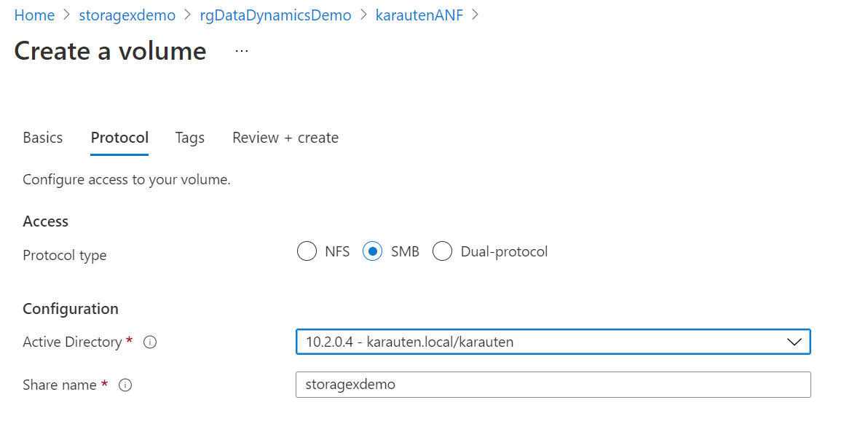Select the Protocol tab
This screenshot has height=440, width=868.
119,137
